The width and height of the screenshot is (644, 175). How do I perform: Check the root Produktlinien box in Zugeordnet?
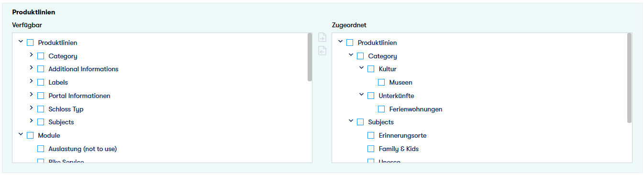pyautogui.click(x=350, y=43)
